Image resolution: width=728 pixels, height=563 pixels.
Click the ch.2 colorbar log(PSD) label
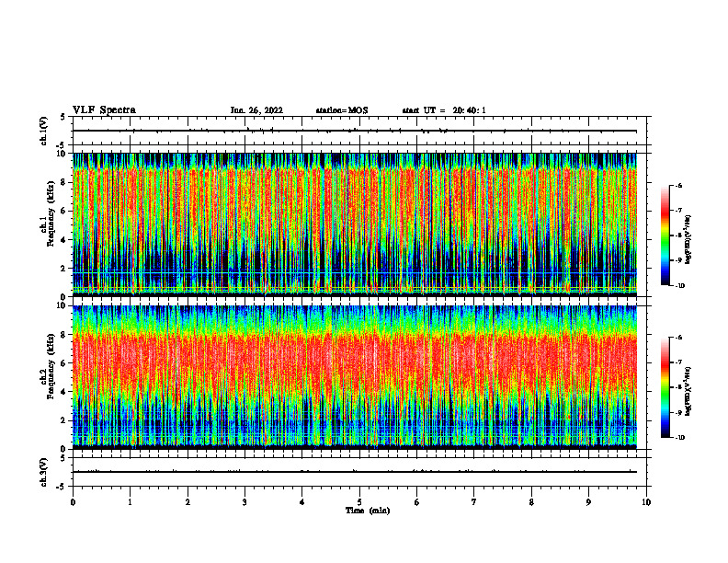688,392
